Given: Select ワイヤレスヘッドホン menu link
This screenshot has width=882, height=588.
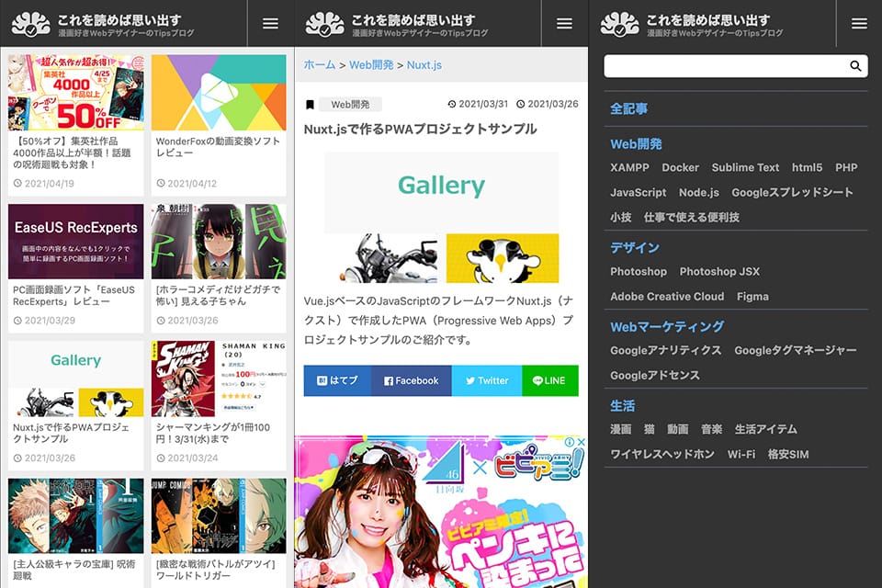Looking at the screenshot, I should pyautogui.click(x=662, y=454).
